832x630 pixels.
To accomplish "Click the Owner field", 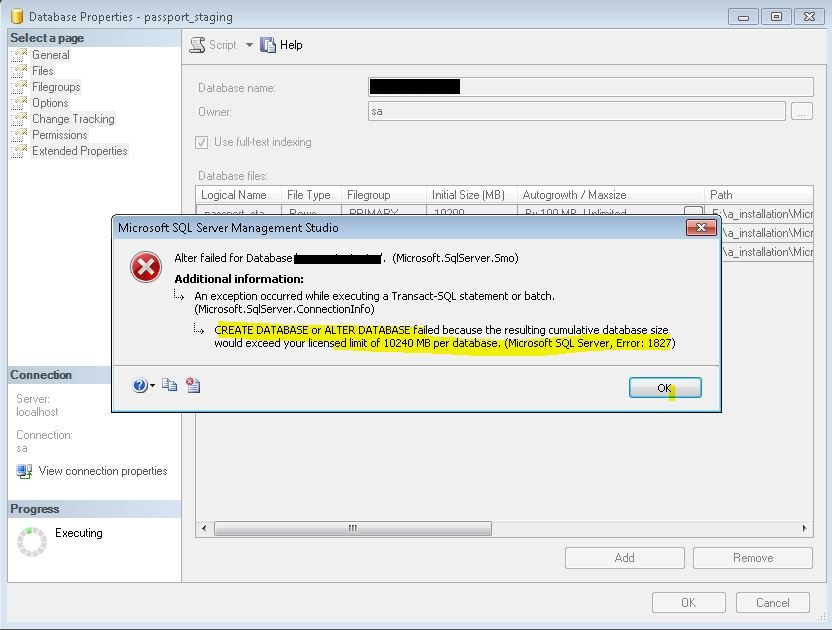I will pyautogui.click(x=577, y=111).
